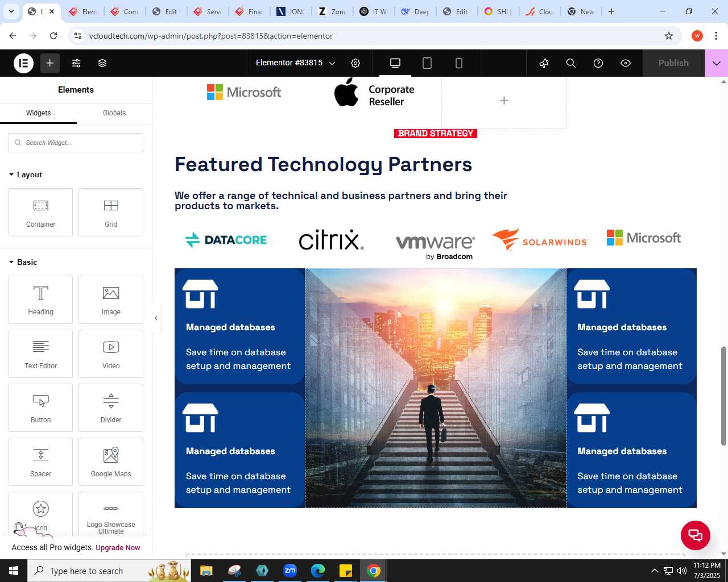Switch to the SHI browser tab
Viewport: 728px width, 582px height.
[498, 11]
